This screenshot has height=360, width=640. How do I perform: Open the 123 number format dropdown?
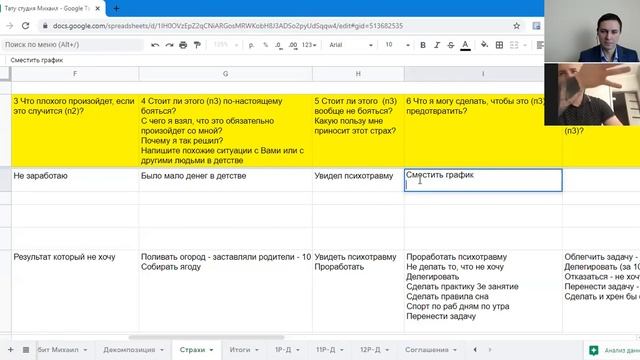point(309,45)
